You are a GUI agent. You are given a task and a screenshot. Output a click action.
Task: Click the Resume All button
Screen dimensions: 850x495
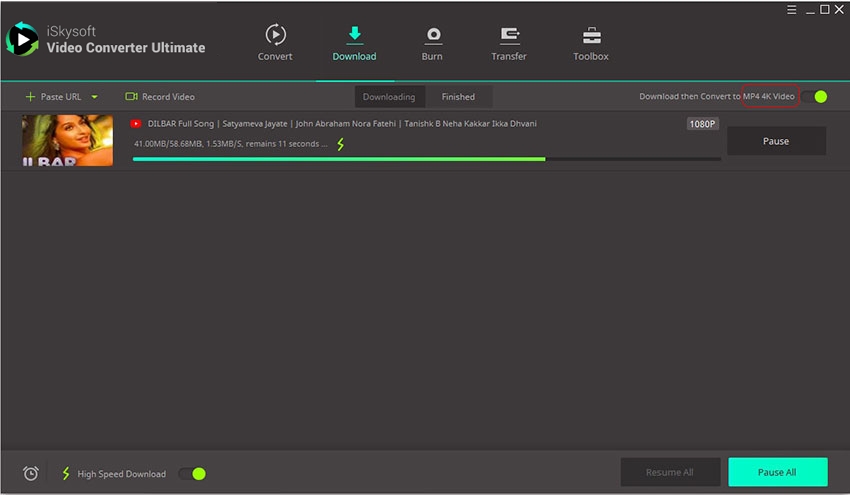(670, 472)
